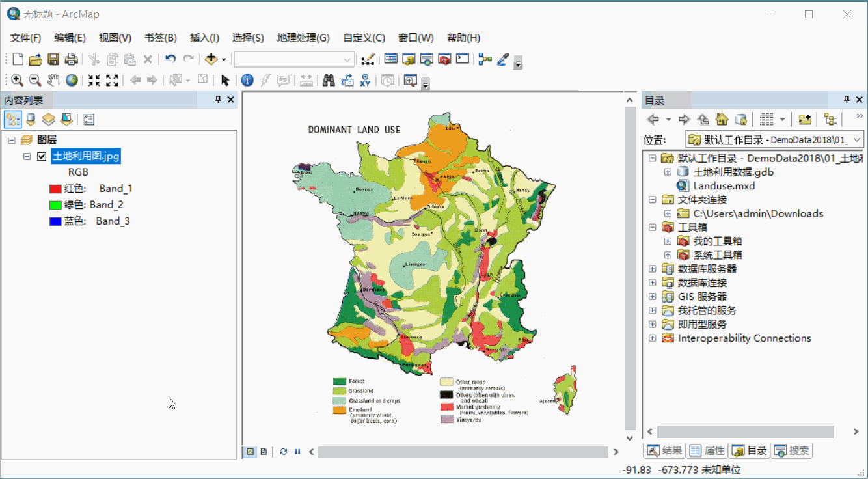Image resolution: width=868 pixels, height=479 pixels.
Task: Open the Create Viewer Window tool
Action: pos(410,80)
